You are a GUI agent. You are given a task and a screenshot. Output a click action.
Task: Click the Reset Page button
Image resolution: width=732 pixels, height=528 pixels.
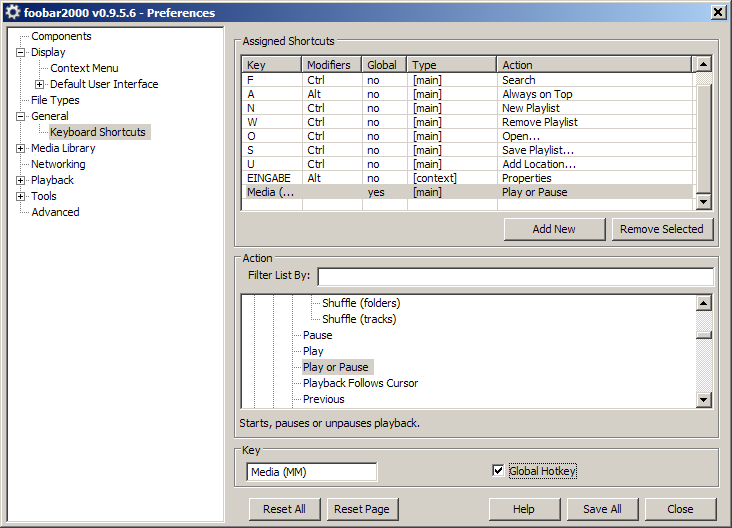point(362,509)
